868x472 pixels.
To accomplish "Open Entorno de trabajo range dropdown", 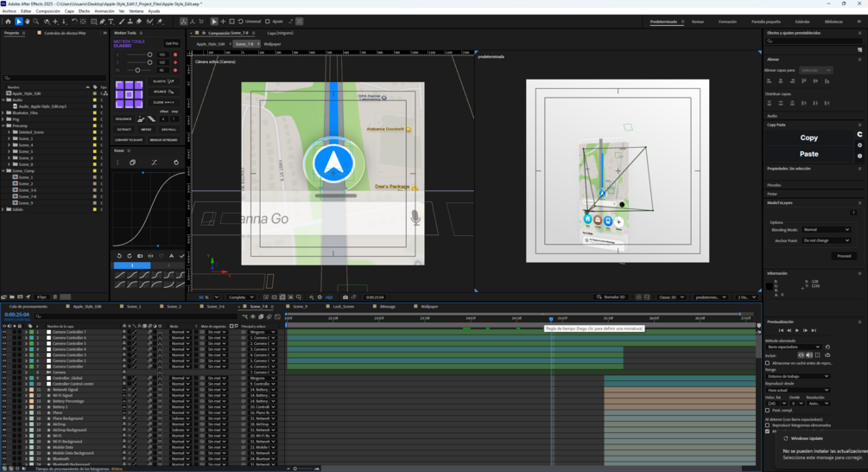I will coord(798,376).
